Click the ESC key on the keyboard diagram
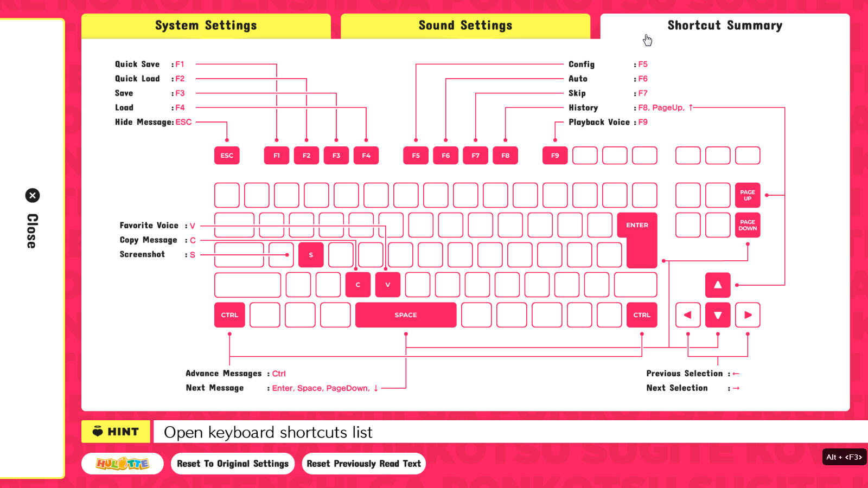The width and height of the screenshot is (868, 488). [x=227, y=156]
